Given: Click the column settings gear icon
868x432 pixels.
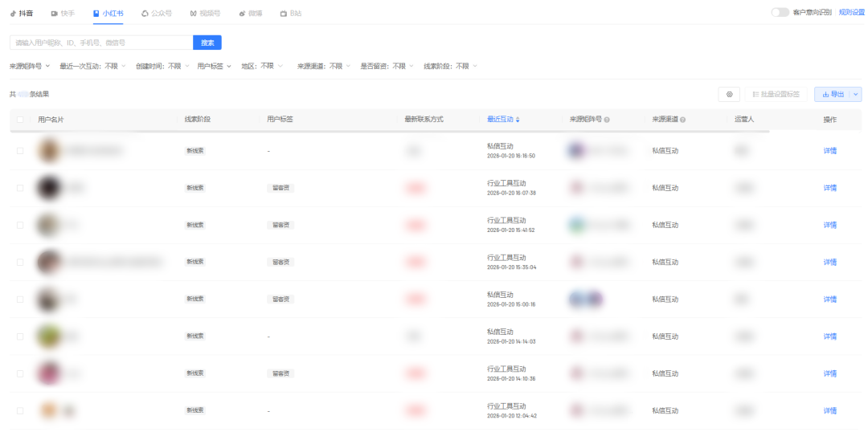Looking at the screenshot, I should [729, 95].
